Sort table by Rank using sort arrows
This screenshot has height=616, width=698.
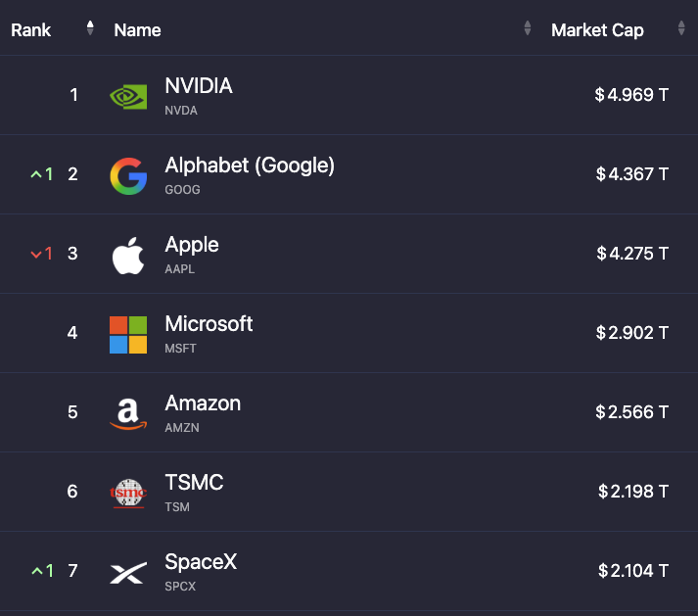coord(90,28)
